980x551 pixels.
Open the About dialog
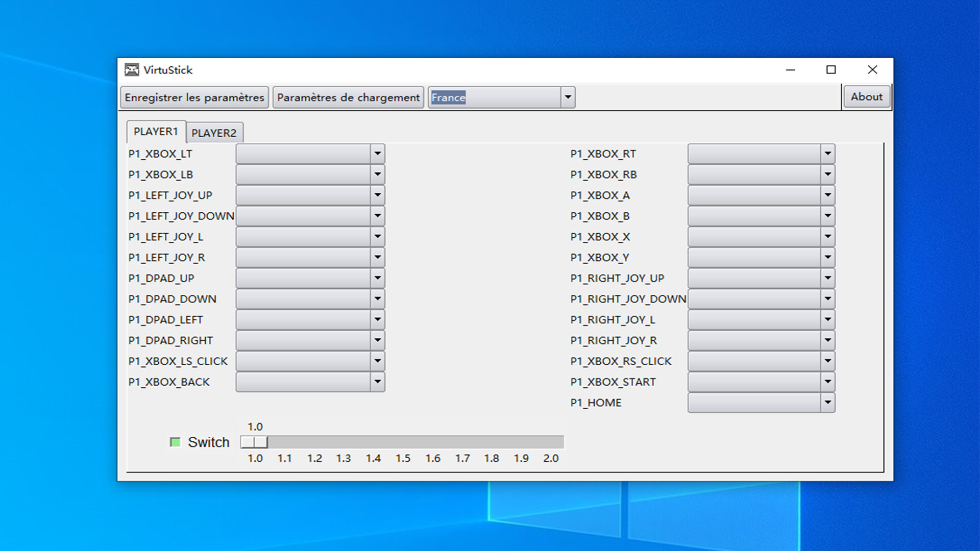tap(866, 96)
